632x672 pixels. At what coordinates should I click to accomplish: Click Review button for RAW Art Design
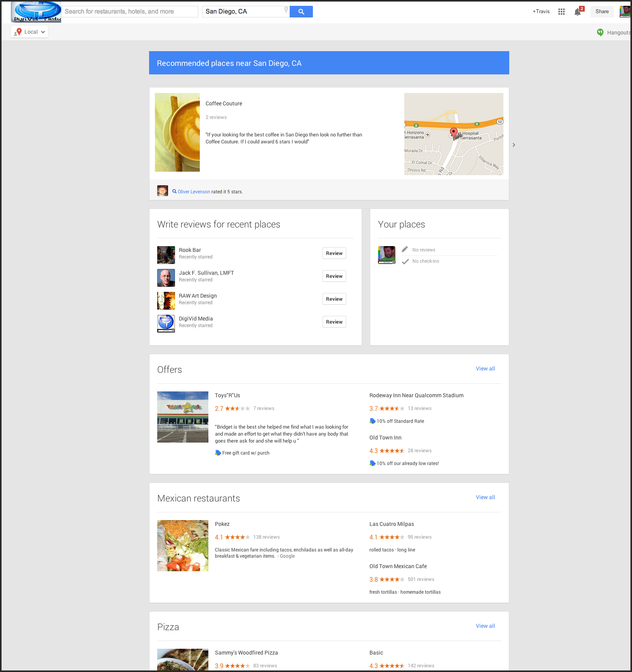[x=334, y=299]
